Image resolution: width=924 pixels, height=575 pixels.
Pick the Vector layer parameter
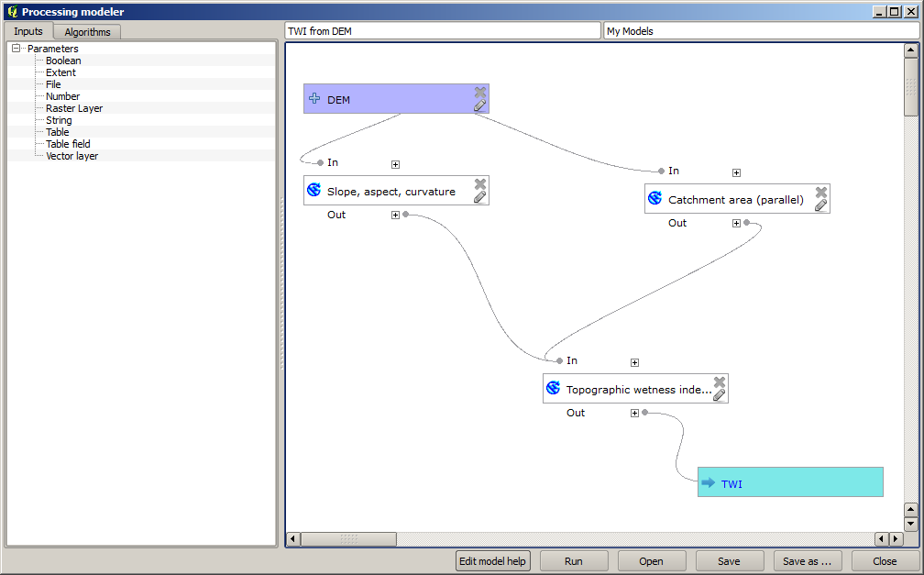tap(71, 156)
